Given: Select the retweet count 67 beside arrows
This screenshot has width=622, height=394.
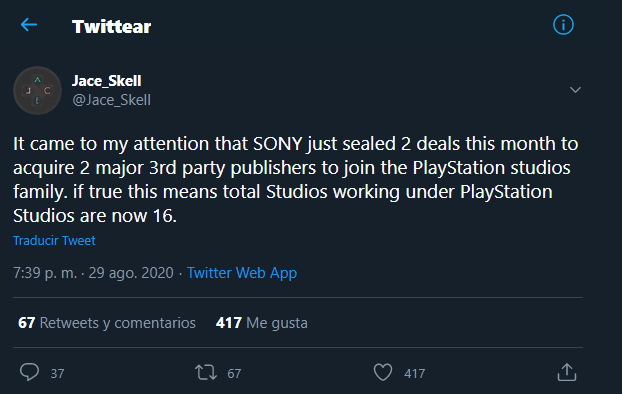Looking at the screenshot, I should pos(234,373).
